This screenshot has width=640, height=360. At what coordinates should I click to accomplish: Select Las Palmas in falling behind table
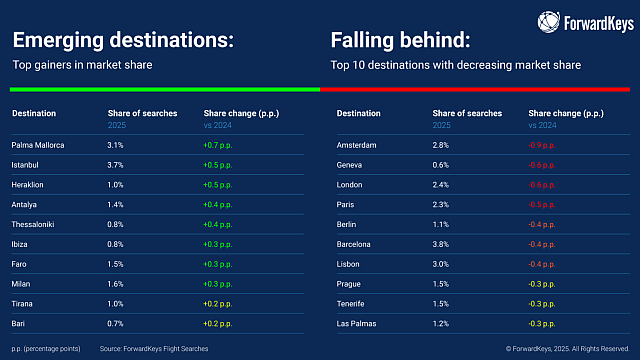click(356, 324)
